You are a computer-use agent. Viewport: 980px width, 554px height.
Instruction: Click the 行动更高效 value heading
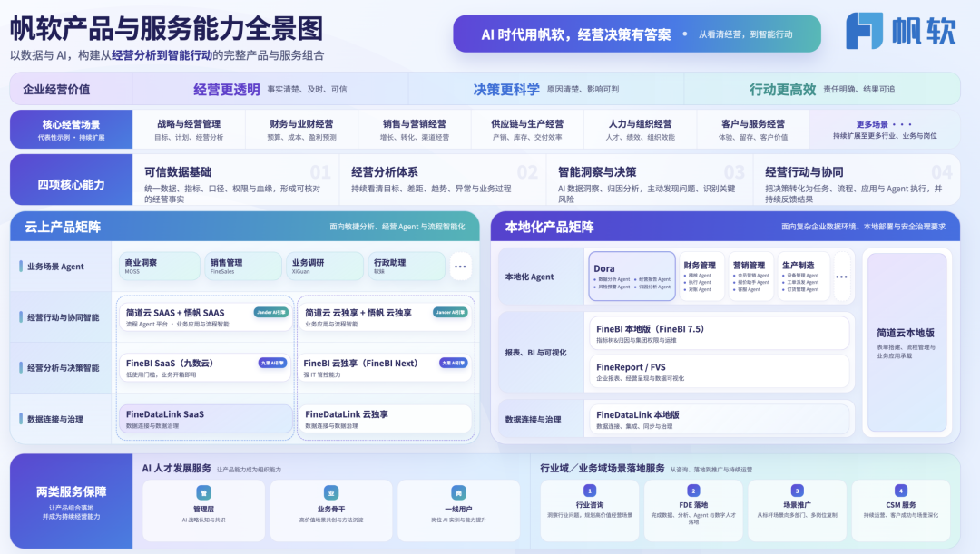(782, 90)
